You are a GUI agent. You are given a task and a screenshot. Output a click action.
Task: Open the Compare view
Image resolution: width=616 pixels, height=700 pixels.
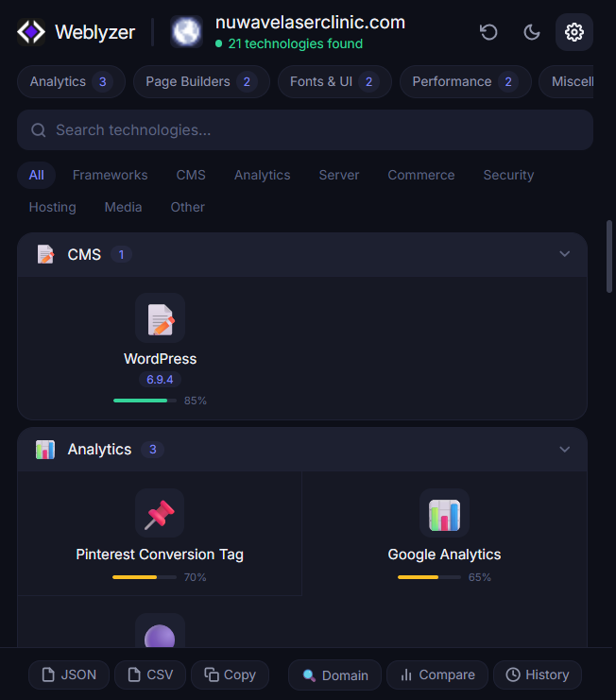(x=437, y=674)
